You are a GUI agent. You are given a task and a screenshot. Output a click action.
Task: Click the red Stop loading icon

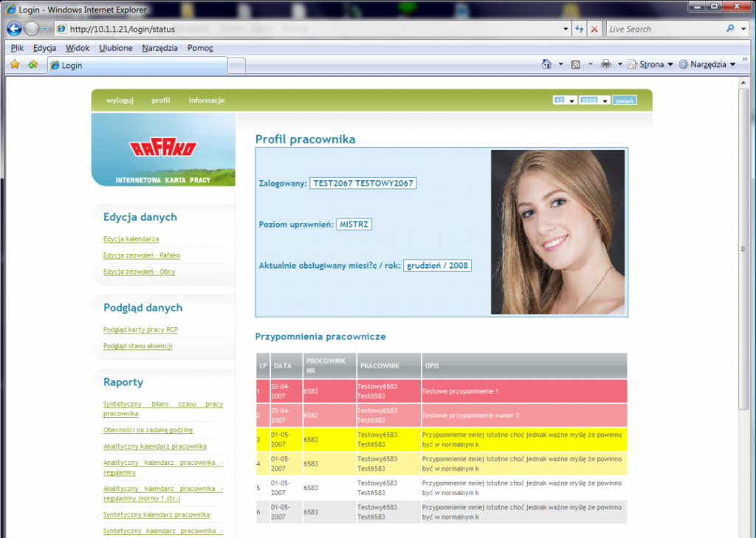(x=594, y=30)
